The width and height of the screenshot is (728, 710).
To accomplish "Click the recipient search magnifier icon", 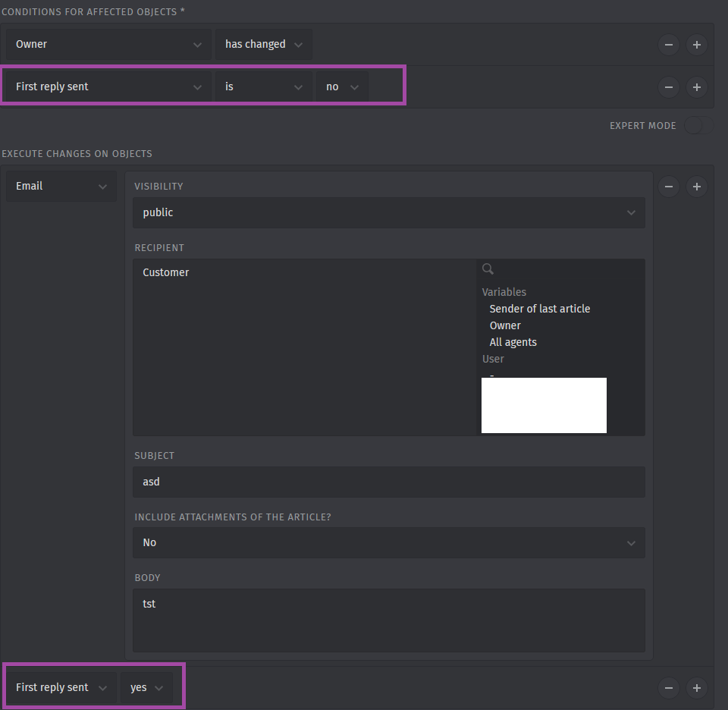I will point(488,269).
